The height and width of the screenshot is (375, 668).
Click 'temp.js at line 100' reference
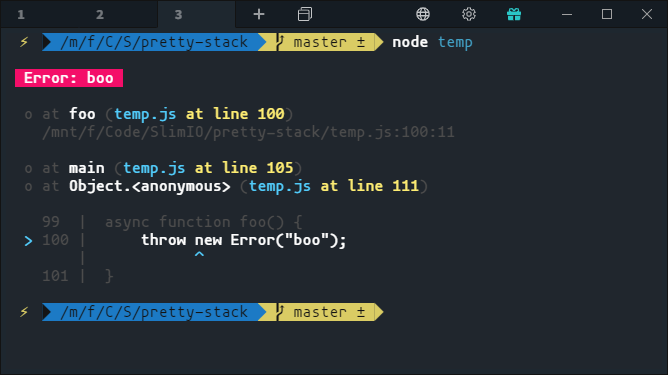pos(199,114)
